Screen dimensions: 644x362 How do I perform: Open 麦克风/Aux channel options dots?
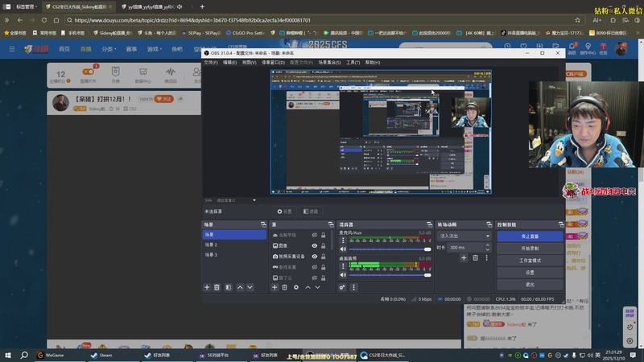tap(343, 241)
